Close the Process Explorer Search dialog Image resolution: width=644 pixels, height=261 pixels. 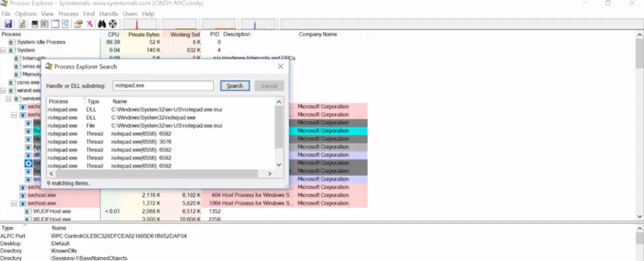pos(281,66)
